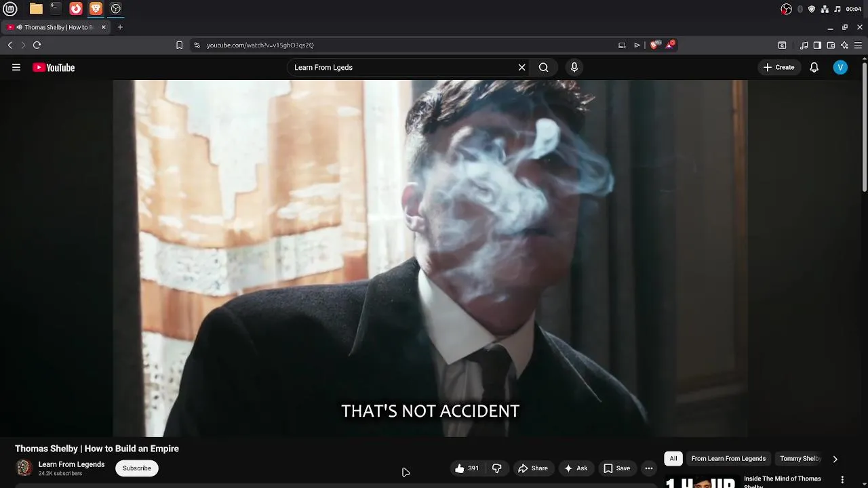
Task: Open Learn From Legends channel avatar
Action: click(x=24, y=468)
